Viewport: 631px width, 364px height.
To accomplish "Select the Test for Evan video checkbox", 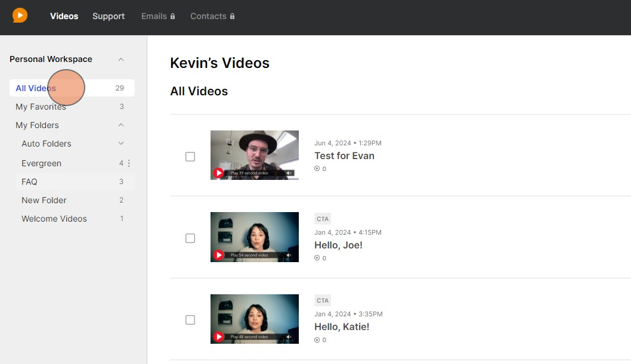I will pos(190,157).
